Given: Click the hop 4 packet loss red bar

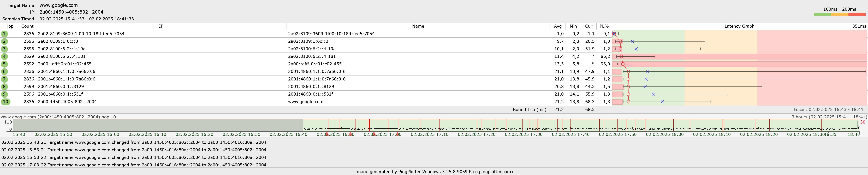Looking at the screenshot, I should coord(739,56).
